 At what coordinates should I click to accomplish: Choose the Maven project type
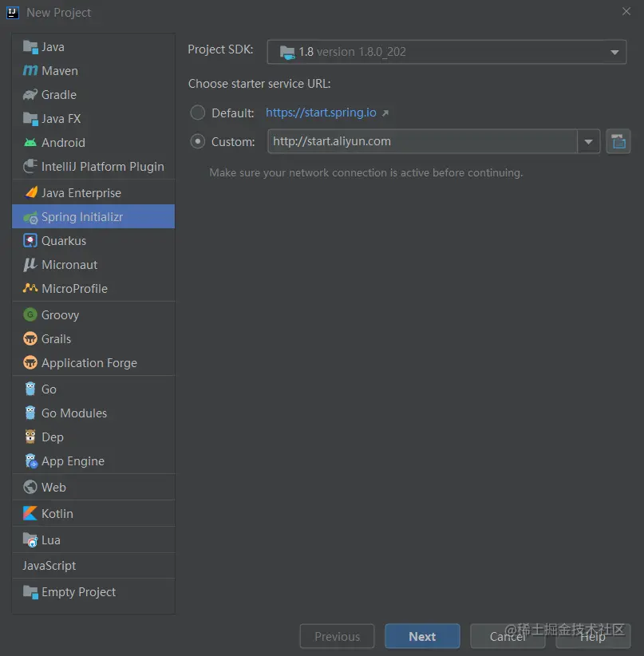coord(93,71)
